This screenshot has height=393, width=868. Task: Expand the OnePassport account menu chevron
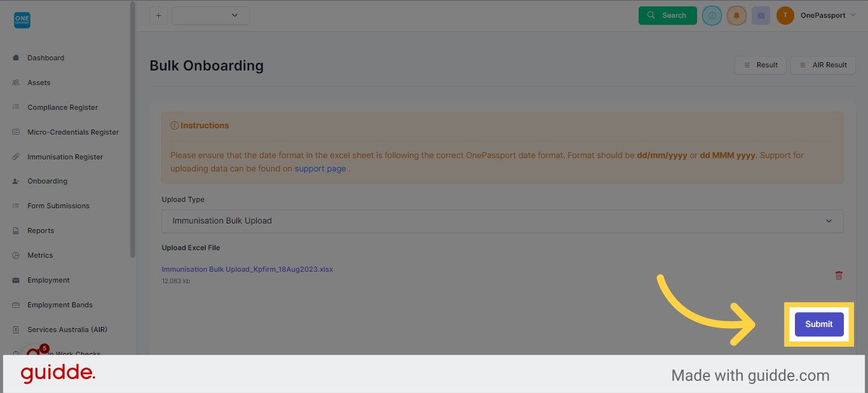[x=853, y=15]
